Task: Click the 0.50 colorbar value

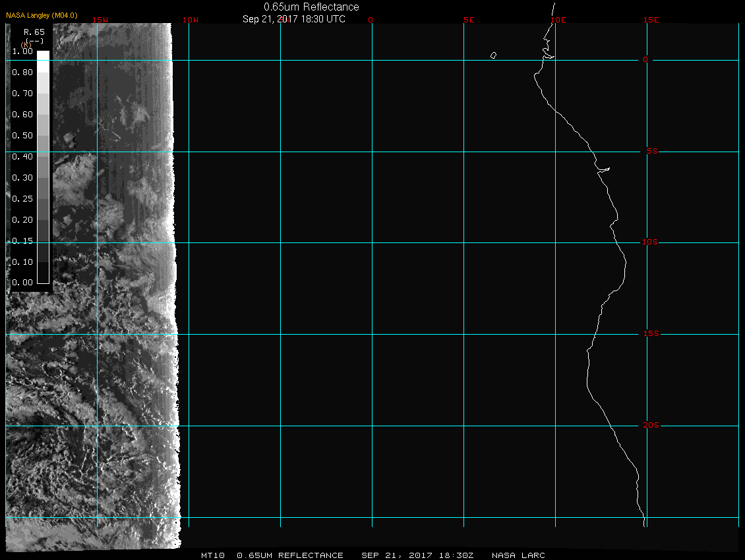Action: pyautogui.click(x=22, y=135)
